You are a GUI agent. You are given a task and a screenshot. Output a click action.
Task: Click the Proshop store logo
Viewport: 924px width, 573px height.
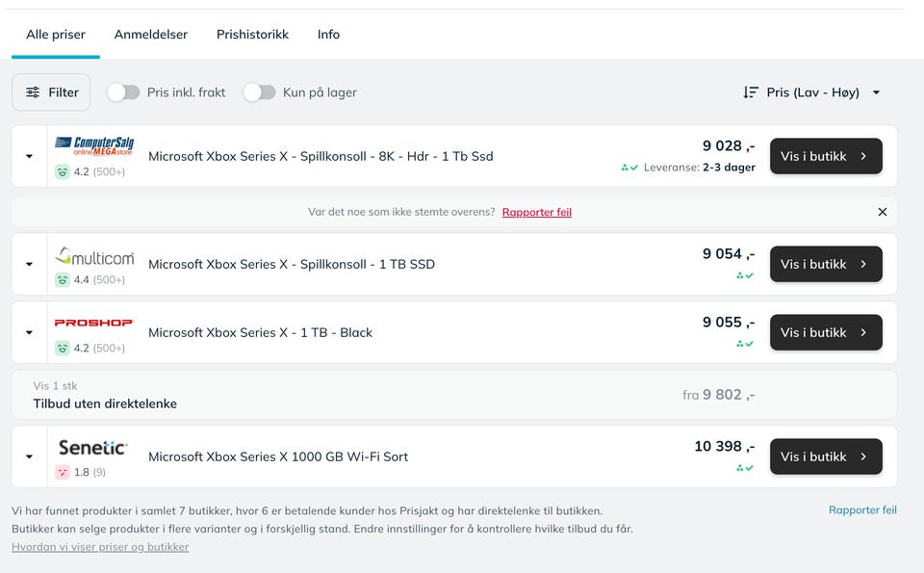point(93,324)
